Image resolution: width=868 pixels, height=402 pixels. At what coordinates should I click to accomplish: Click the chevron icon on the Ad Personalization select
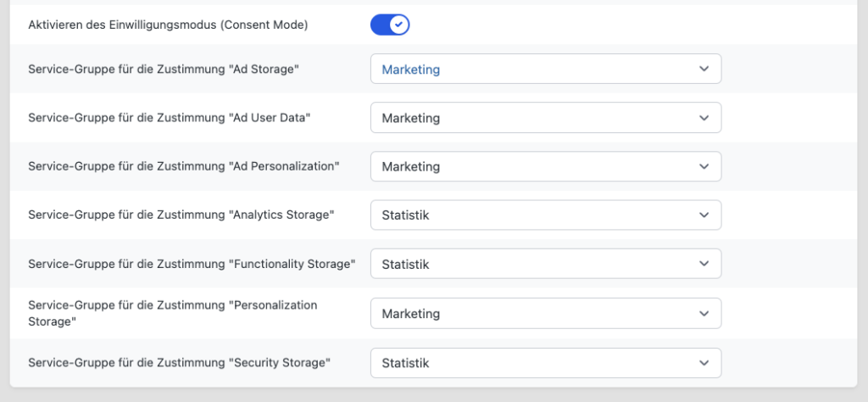704,166
